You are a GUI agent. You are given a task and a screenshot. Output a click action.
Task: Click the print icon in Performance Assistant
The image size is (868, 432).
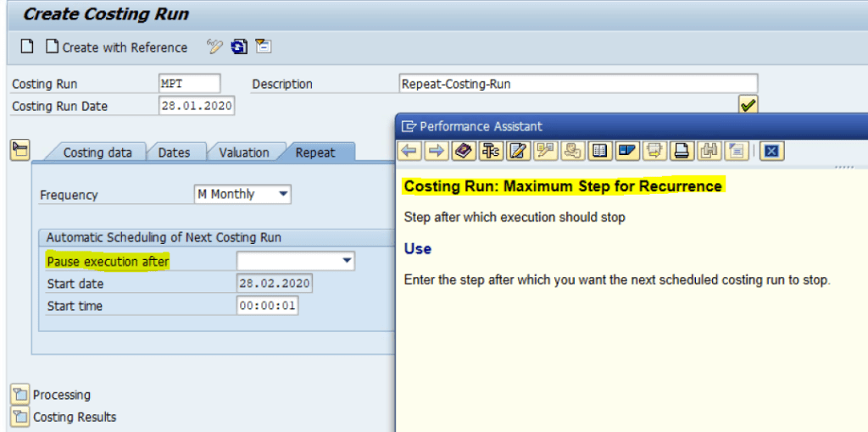[x=681, y=151]
